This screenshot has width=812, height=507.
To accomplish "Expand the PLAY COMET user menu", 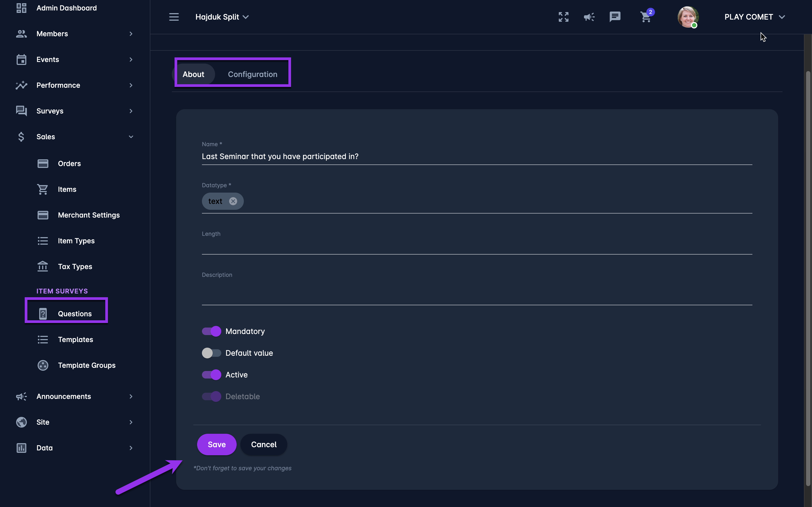I will [754, 17].
